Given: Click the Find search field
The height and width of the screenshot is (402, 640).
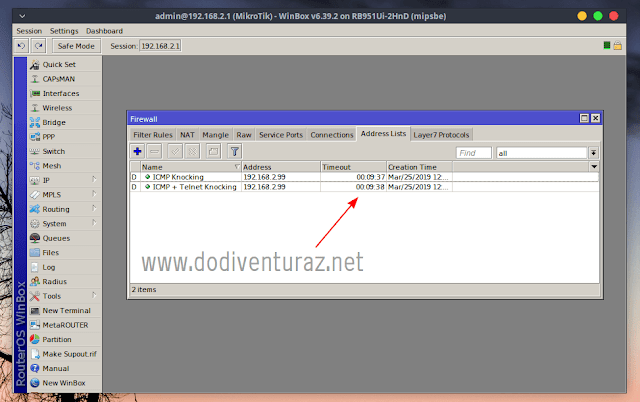Looking at the screenshot, I should [474, 153].
